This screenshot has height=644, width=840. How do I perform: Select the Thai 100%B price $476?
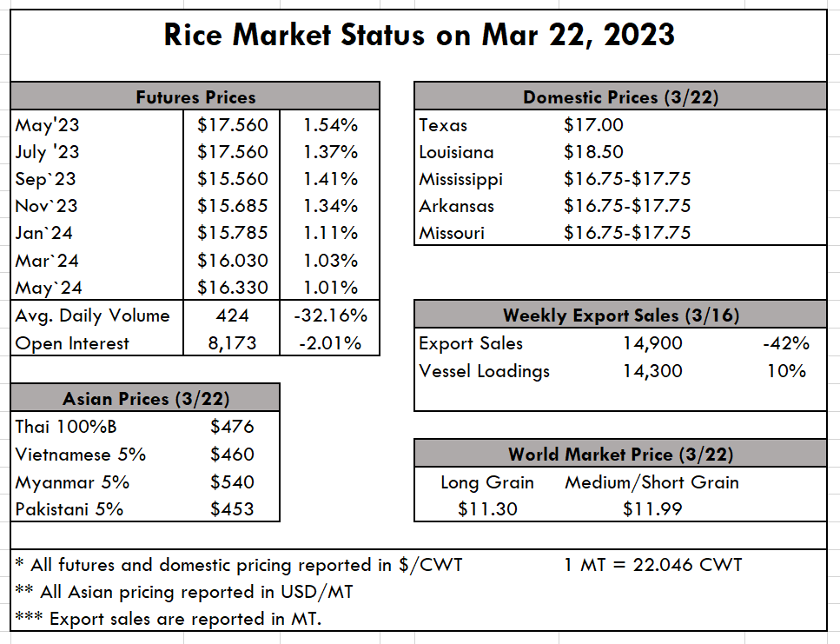pos(232,426)
